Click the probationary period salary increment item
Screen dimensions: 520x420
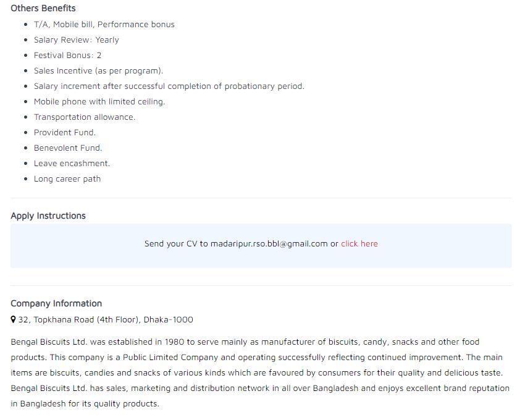(x=169, y=86)
